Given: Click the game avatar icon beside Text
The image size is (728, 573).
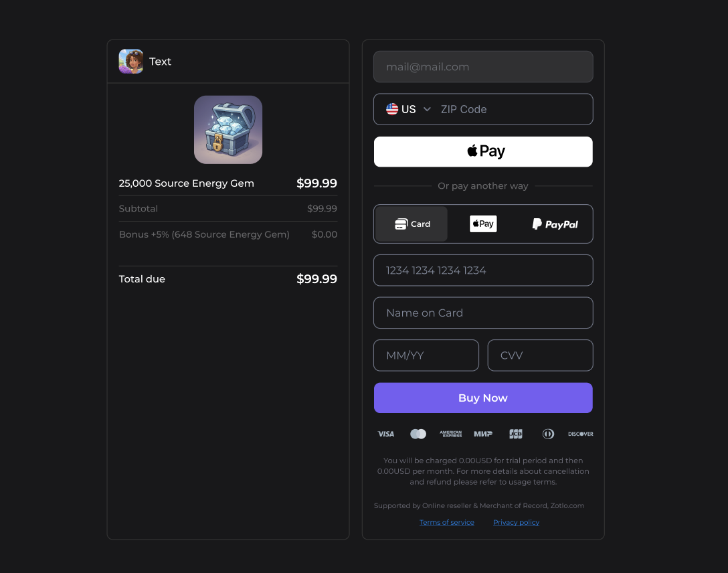Looking at the screenshot, I should pos(131,62).
